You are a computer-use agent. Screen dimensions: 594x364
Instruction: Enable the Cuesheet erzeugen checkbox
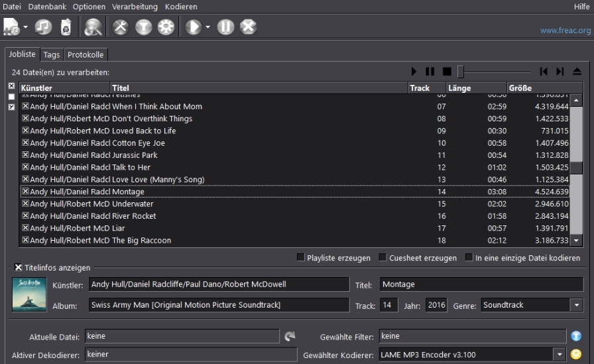[x=383, y=257]
